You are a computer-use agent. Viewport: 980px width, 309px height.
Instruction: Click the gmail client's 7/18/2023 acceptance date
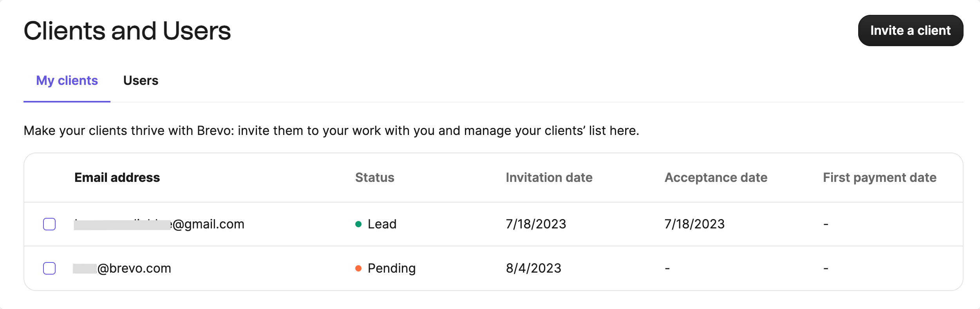coord(694,224)
